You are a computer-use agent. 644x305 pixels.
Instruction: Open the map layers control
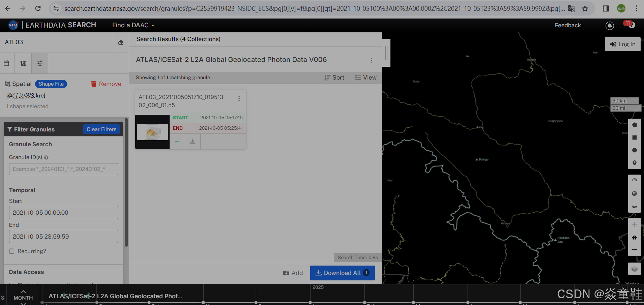[634, 269]
